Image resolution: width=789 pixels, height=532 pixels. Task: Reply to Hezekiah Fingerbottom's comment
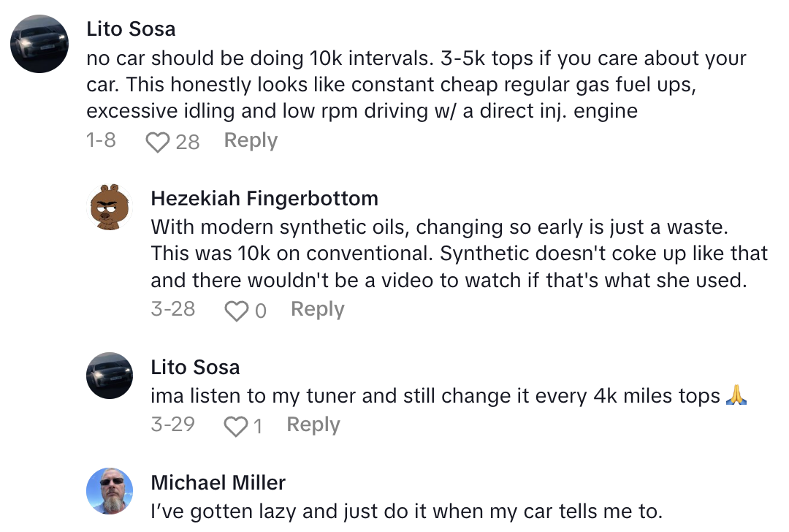pyautogui.click(x=317, y=309)
